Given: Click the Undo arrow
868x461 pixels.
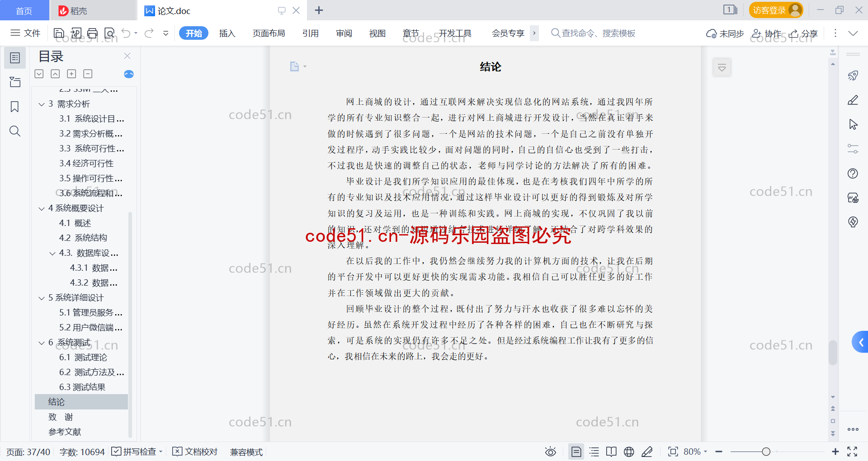Looking at the screenshot, I should (126, 33).
